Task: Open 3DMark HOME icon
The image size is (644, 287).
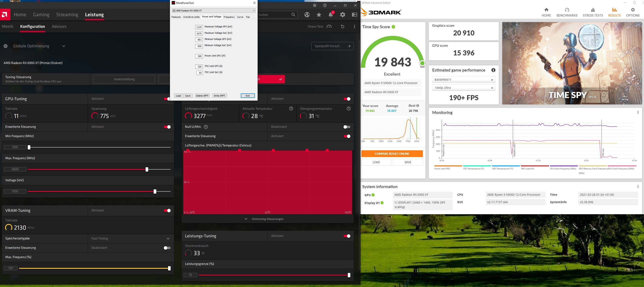Action: click(x=546, y=10)
